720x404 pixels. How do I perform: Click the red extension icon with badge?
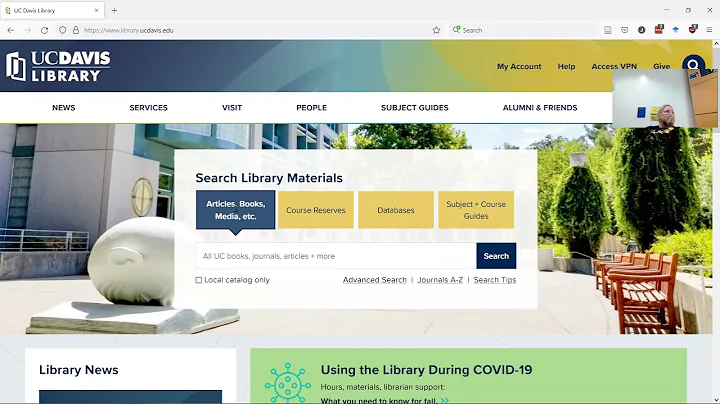659,29
